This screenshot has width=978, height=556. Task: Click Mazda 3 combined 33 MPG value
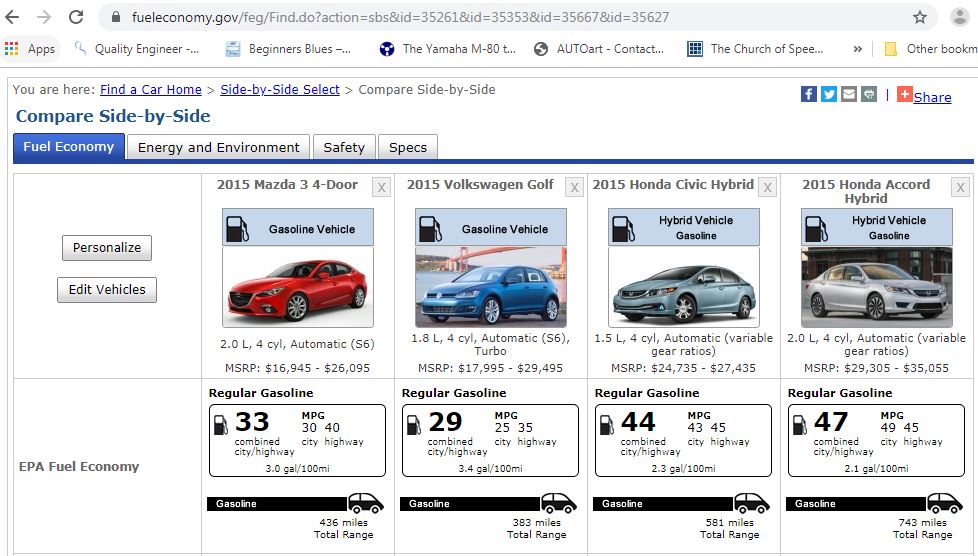coord(252,422)
